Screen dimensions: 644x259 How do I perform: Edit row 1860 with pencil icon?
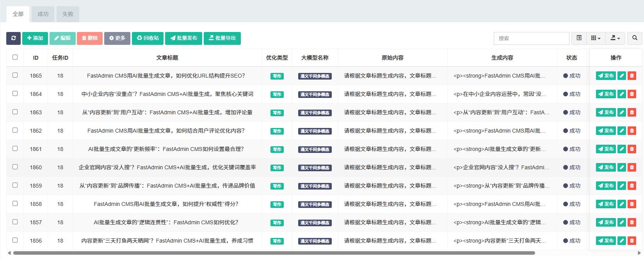point(622,167)
